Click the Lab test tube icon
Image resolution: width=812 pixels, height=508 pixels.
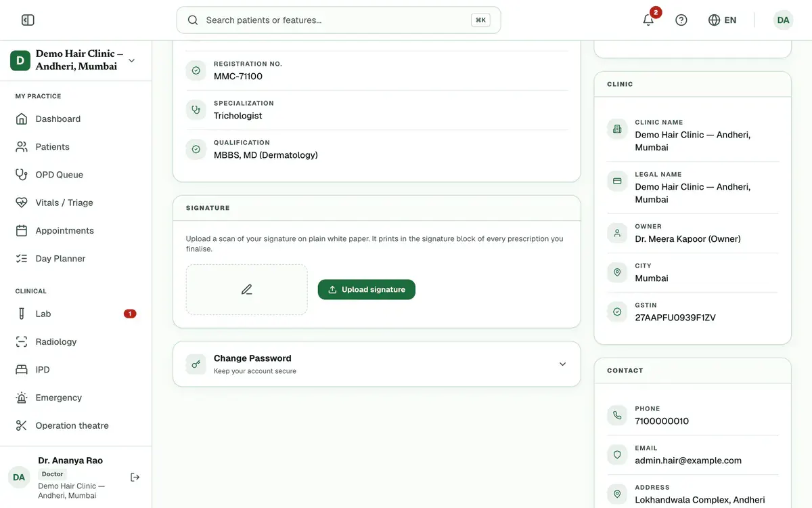(22, 314)
